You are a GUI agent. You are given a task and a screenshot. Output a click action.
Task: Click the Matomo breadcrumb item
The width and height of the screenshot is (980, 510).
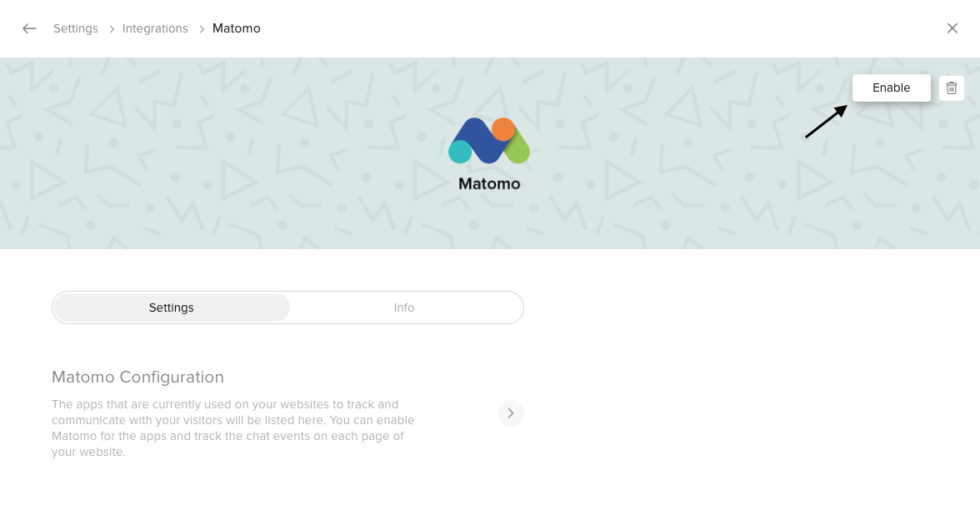(237, 28)
